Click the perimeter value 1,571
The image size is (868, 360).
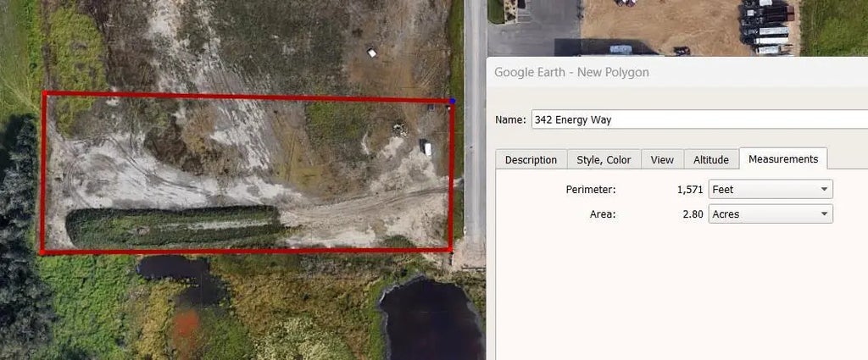coord(689,190)
